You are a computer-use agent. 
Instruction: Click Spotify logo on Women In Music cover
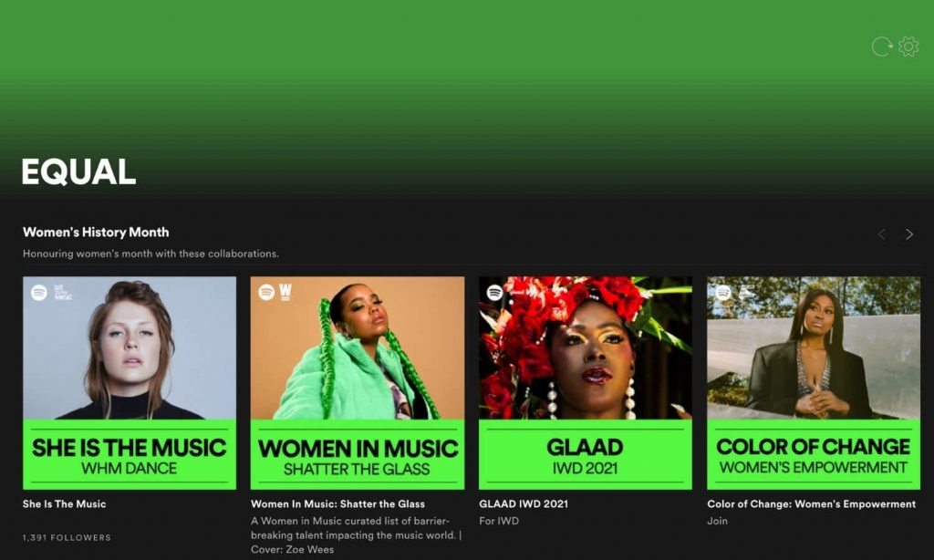266,293
